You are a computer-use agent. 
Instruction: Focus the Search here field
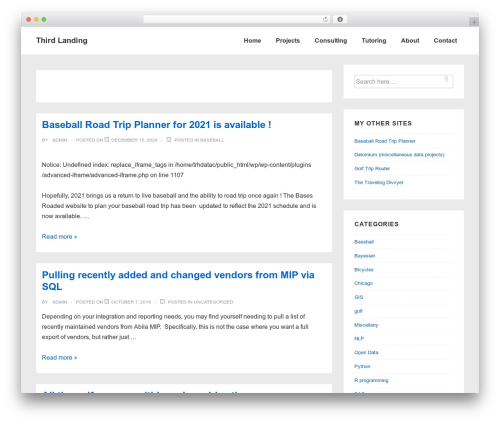[x=403, y=82]
